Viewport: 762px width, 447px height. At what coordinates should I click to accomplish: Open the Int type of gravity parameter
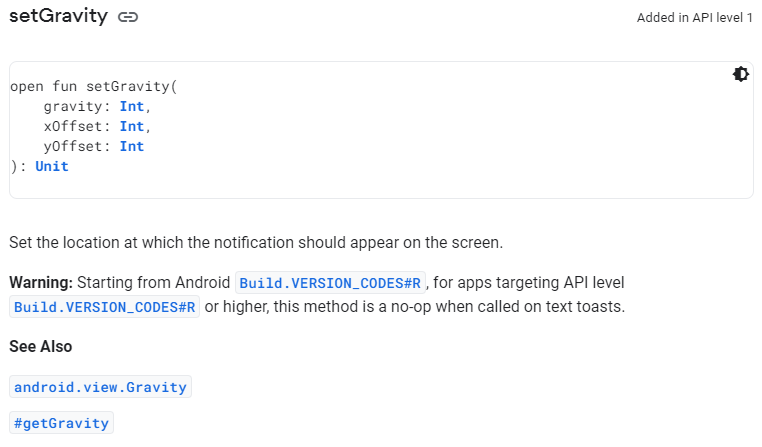[x=132, y=106]
